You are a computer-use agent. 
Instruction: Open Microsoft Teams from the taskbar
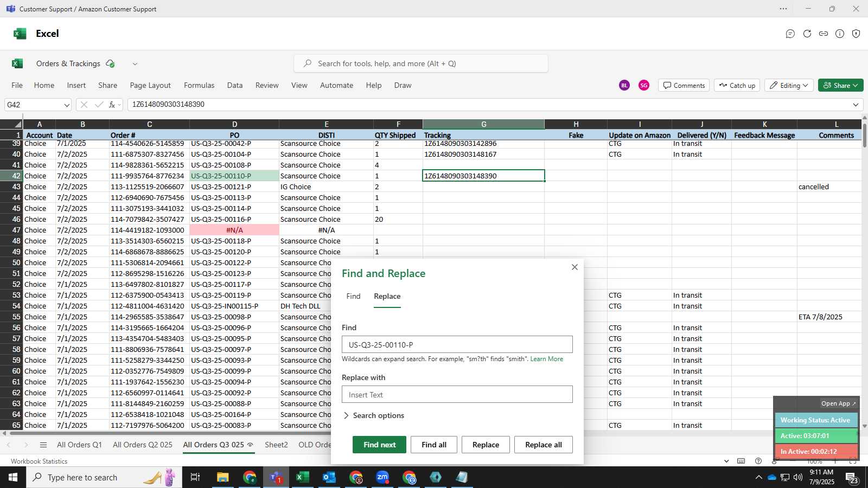pyautogui.click(x=276, y=477)
